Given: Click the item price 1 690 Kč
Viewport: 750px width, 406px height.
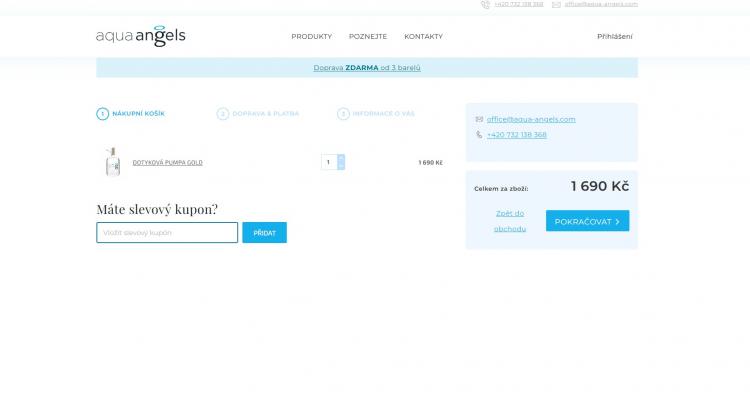Looking at the screenshot, I should tap(430, 163).
